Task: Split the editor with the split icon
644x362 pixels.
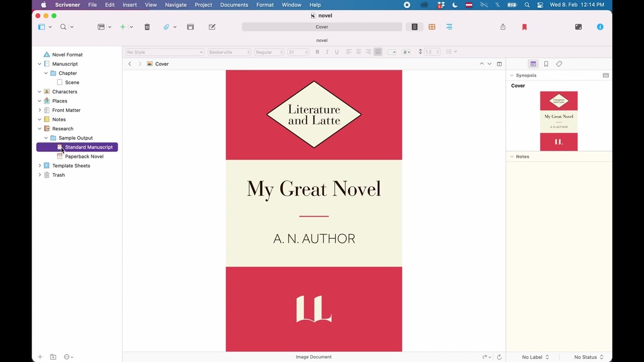Action: 499,64
